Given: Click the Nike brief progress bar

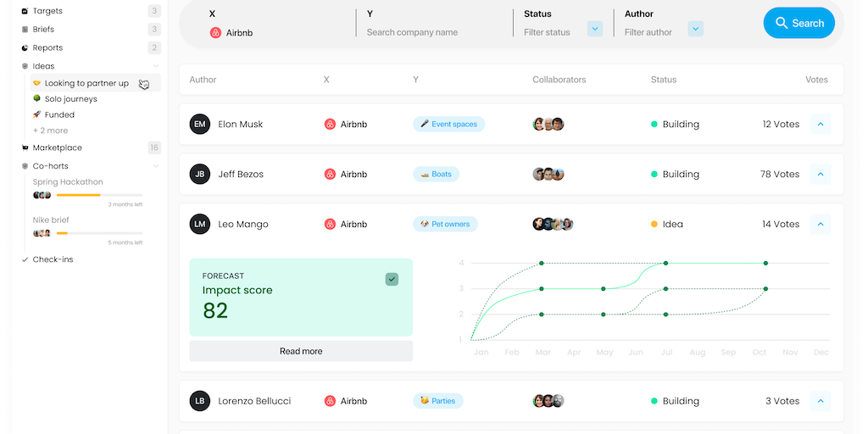Looking at the screenshot, I should coord(100,233).
